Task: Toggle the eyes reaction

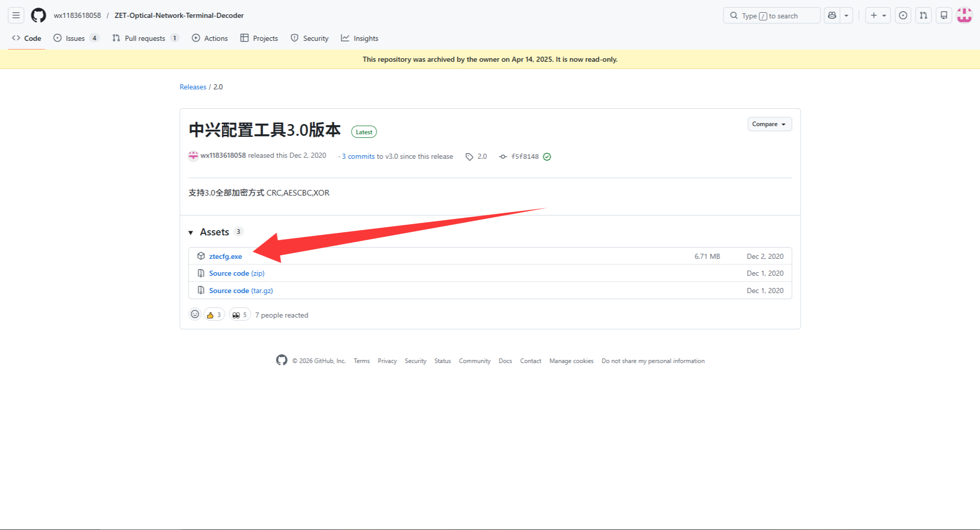Action: [240, 315]
